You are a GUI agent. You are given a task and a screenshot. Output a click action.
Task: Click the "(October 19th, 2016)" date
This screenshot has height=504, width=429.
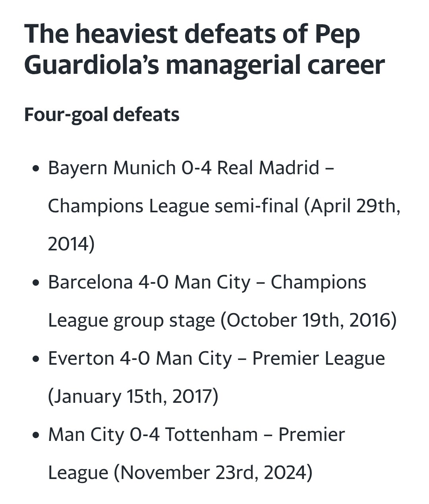[x=309, y=320]
